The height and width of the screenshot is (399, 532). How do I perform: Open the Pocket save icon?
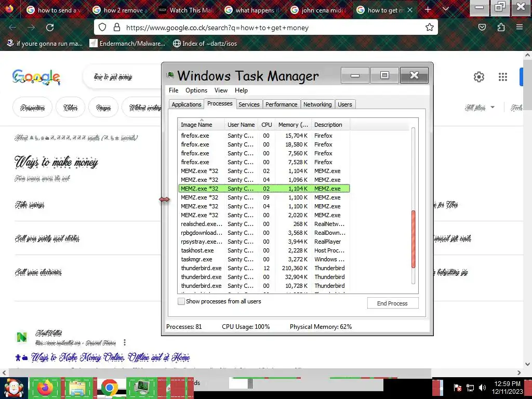point(482,28)
